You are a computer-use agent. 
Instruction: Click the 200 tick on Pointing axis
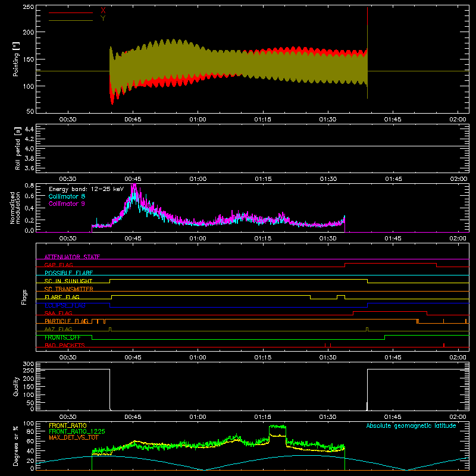[x=29, y=32]
